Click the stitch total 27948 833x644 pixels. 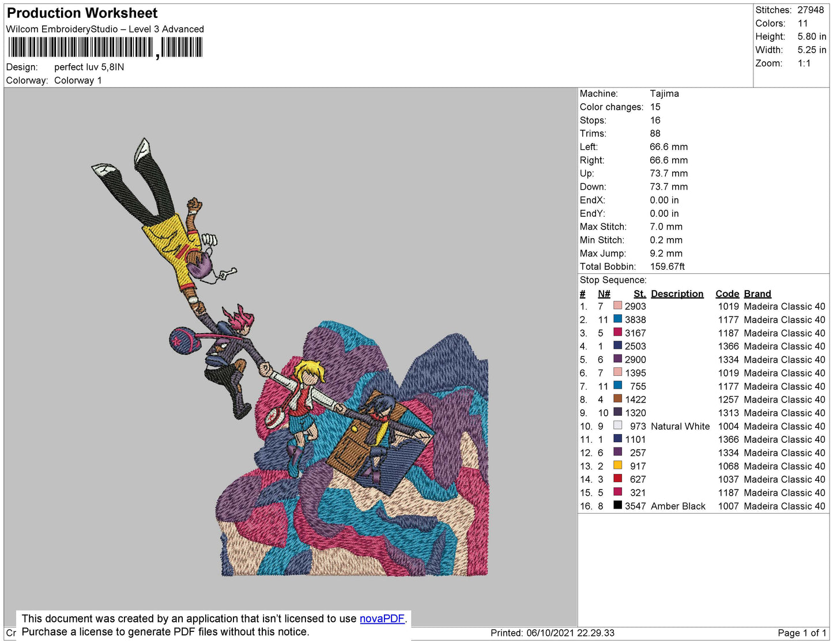click(811, 10)
